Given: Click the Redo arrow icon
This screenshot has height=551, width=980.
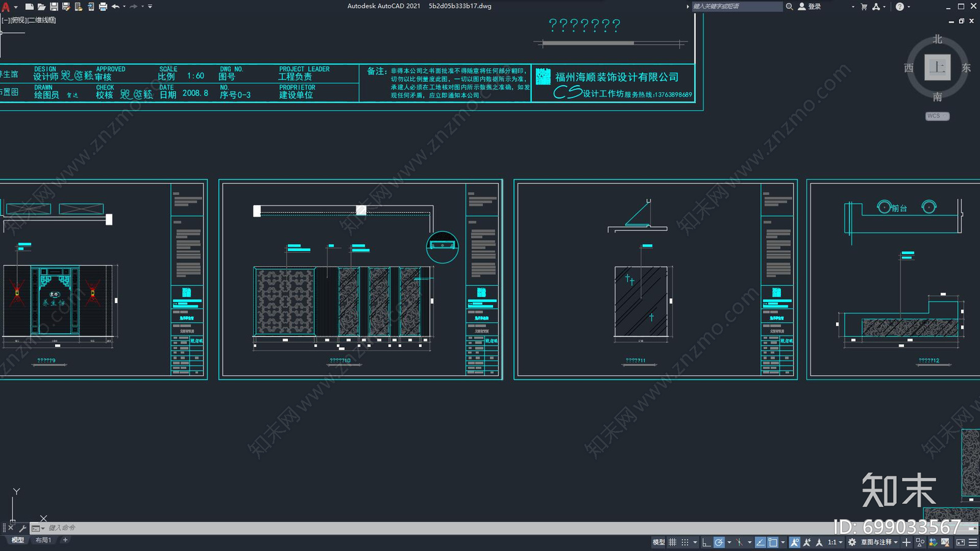Looking at the screenshot, I should [134, 7].
